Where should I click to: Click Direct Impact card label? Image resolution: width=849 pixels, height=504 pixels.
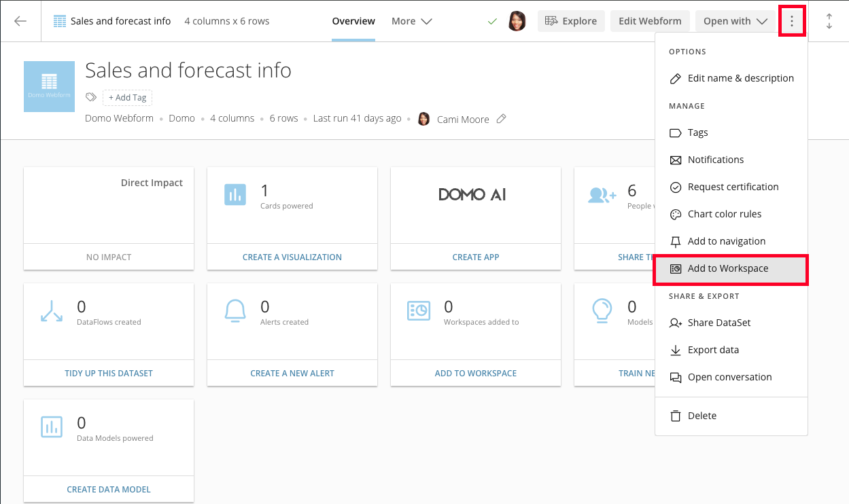coord(152,183)
